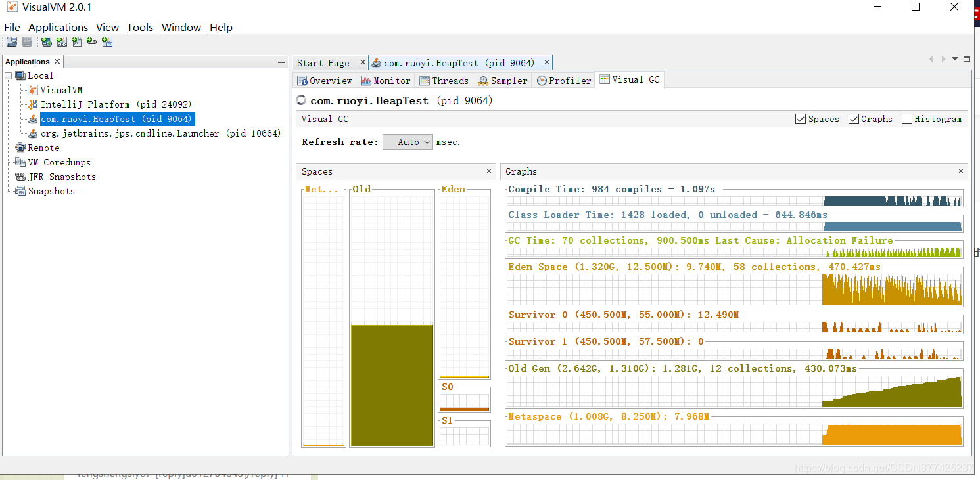Switch to the Overview tab
The width and height of the screenshot is (980, 480).
(x=325, y=81)
